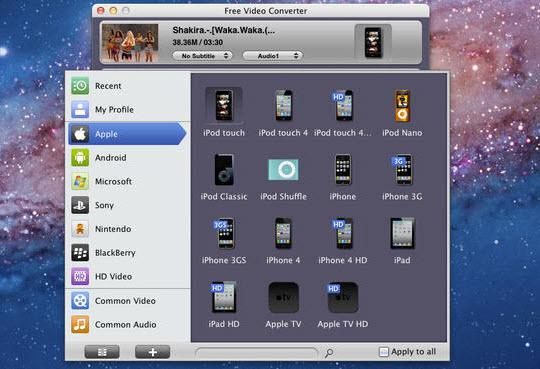The image size is (540, 369).
Task: Open the My Profile category
Action: click(x=128, y=110)
